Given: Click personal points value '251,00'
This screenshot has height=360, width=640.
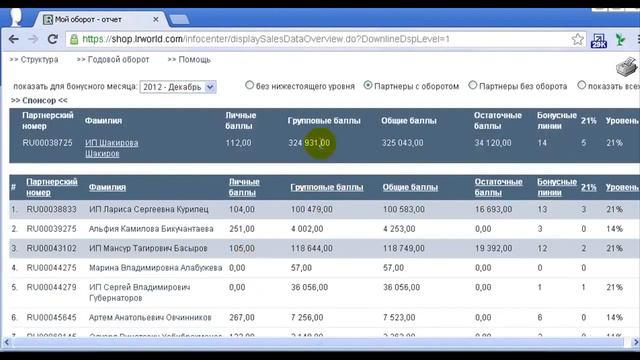Looking at the screenshot, I should click(x=242, y=229).
